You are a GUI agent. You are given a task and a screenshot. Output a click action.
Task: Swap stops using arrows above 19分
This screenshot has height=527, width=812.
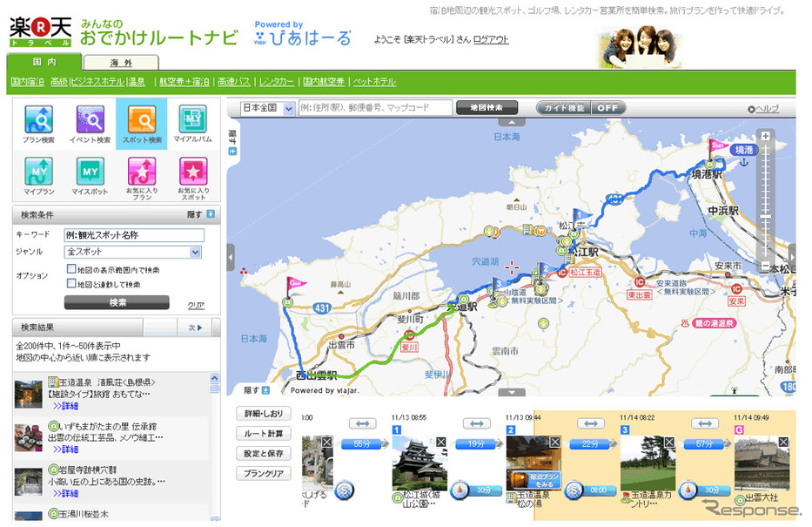pyautogui.click(x=476, y=424)
